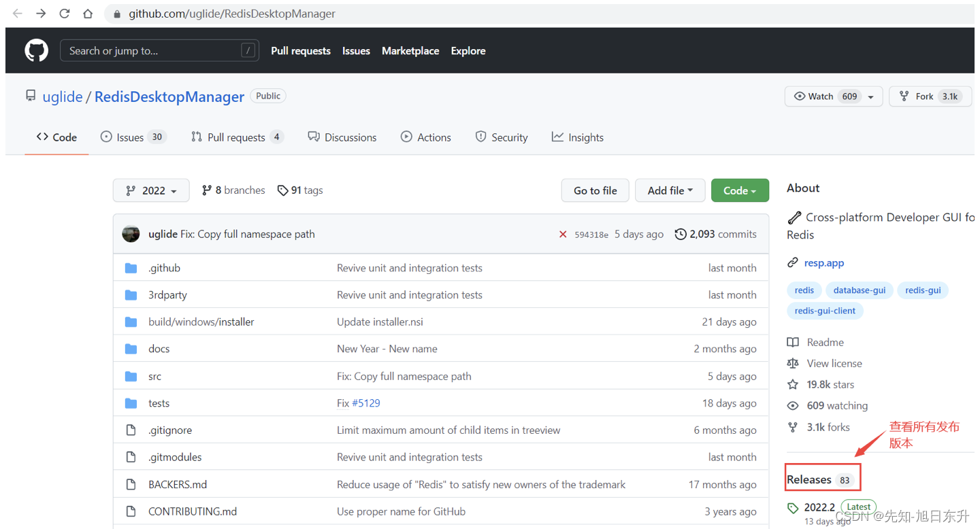980x529 pixels.
Task: Open the Releases 83 link
Action: 820,479
